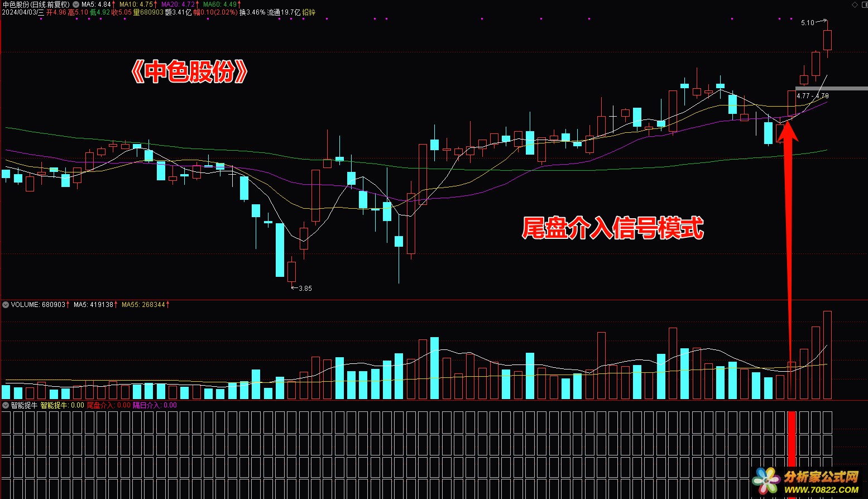The image size is (868, 499).
Task: Select the MA10: 4.75 label
Action: click(136, 4)
